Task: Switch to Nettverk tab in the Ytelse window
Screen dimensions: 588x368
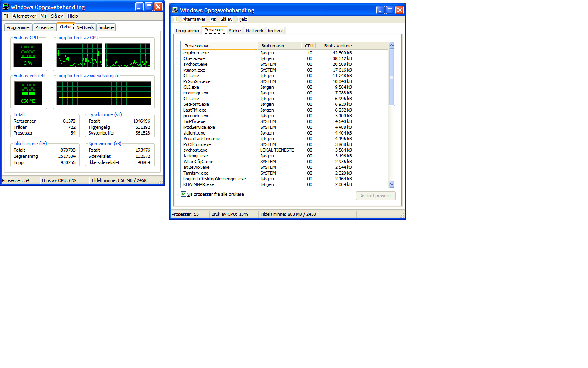Action: (85, 27)
